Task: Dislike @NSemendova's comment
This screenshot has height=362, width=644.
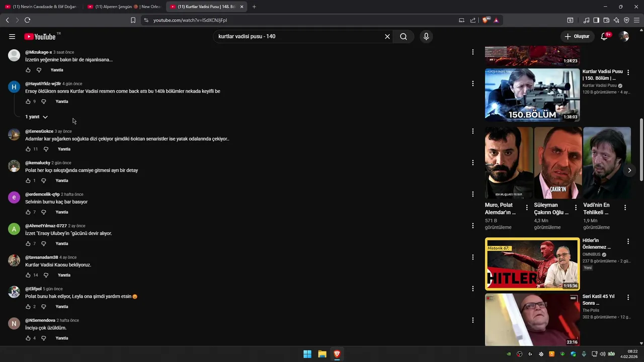Action: pyautogui.click(x=44, y=338)
